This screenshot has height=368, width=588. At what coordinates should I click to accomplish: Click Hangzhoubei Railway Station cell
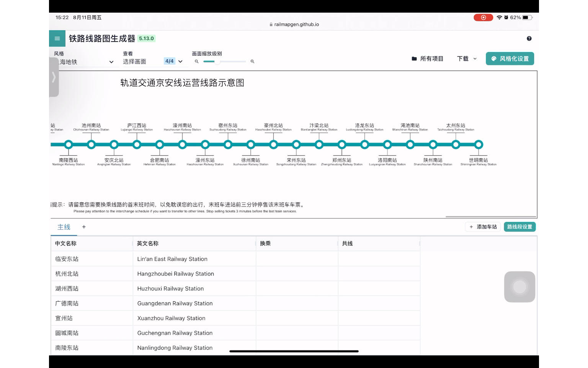pos(194,274)
